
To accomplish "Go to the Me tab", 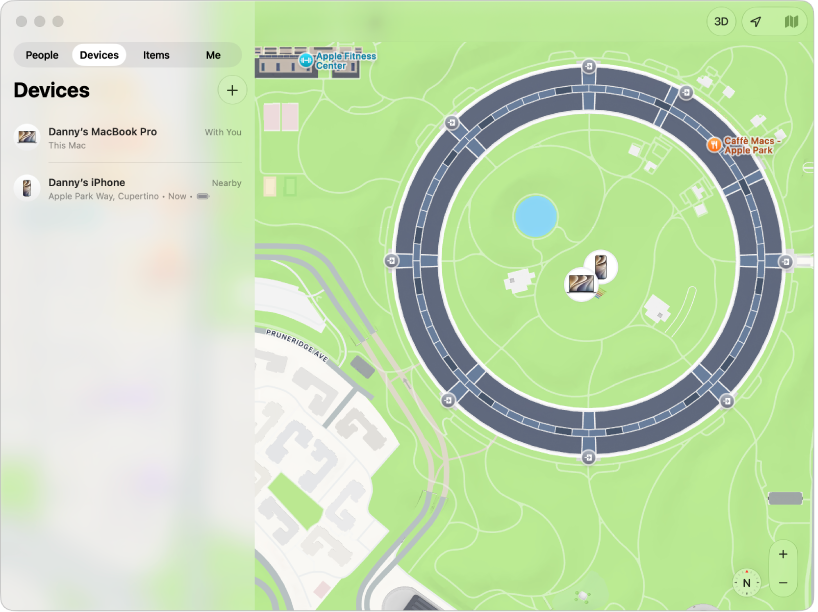I will pos(213,55).
